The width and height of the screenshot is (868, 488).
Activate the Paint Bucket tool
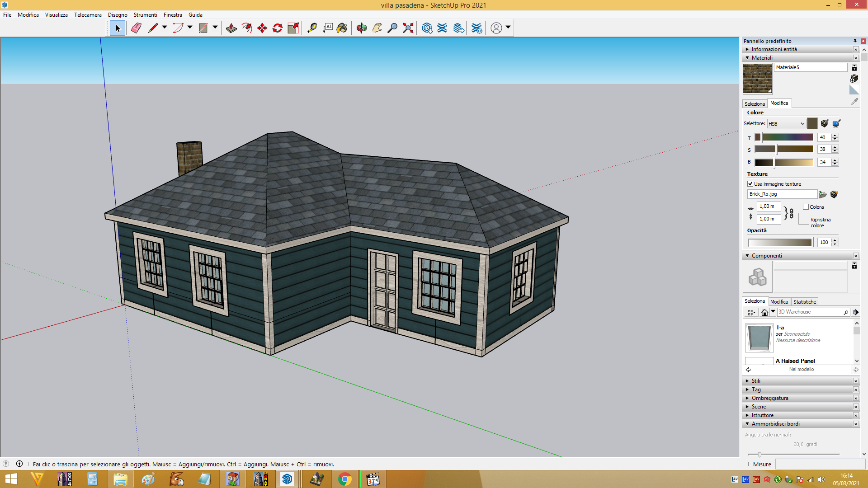click(342, 28)
